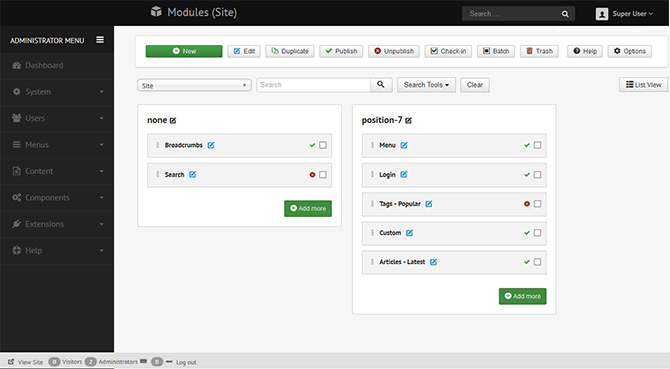The image size is (670, 369).
Task: Click edit icon next to Breadcrumbs module
Action: coord(211,145)
